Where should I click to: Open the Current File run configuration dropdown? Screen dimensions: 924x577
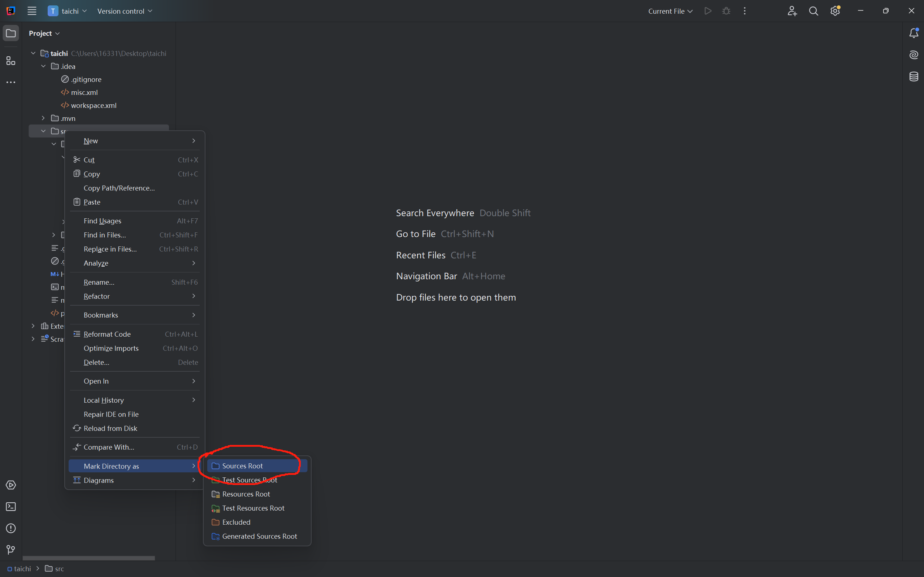point(670,11)
